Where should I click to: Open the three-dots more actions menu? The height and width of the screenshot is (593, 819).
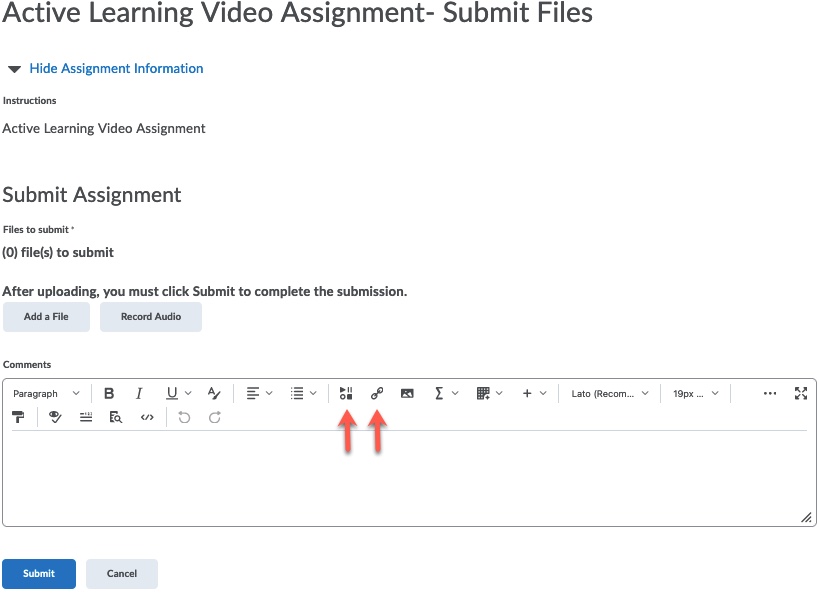click(770, 394)
